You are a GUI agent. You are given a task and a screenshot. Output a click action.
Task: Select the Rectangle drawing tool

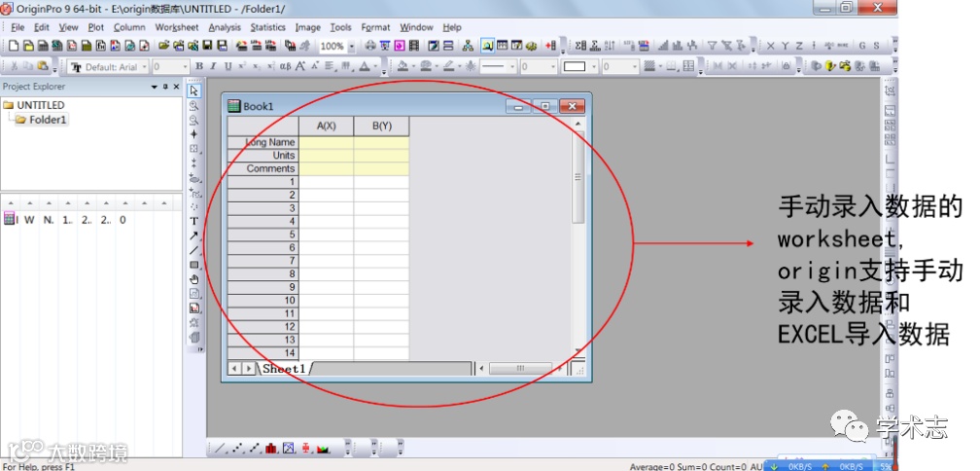pos(194,265)
